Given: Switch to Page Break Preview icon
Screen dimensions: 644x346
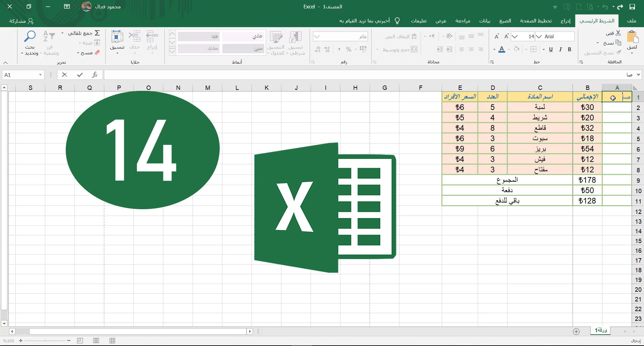Looking at the screenshot, I should pos(80,341).
